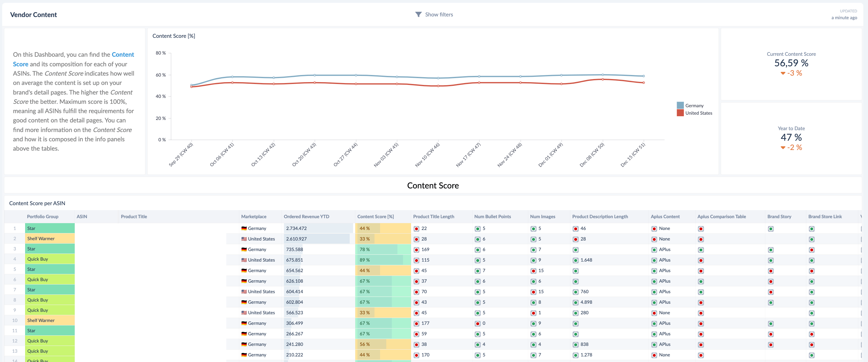Click the United States legend color swatch
This screenshot has height=362, width=868.
[x=680, y=113]
